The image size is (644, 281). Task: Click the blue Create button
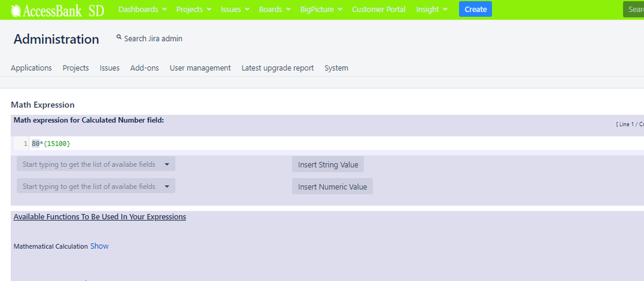pyautogui.click(x=475, y=9)
